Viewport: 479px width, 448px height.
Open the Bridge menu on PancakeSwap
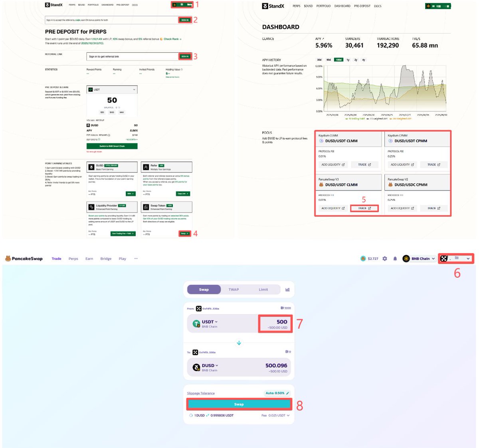tap(106, 259)
